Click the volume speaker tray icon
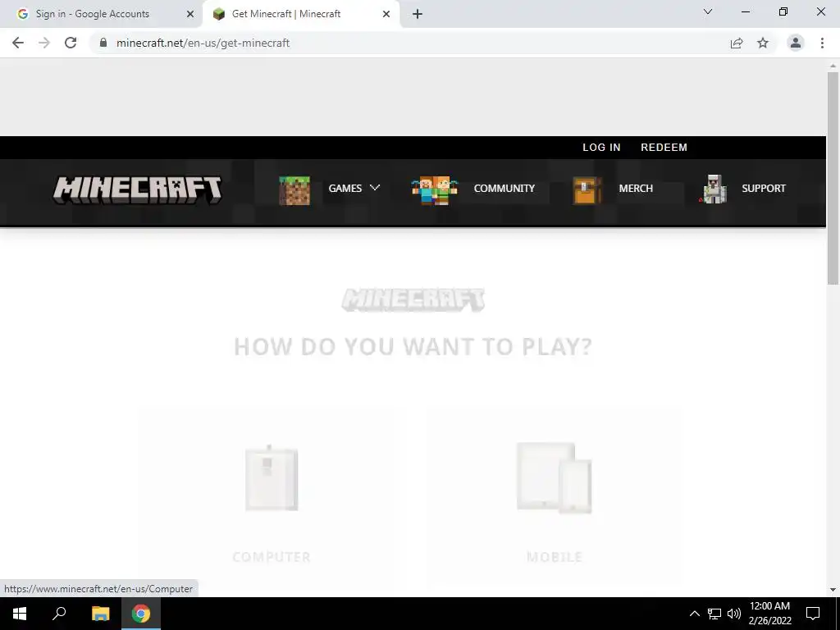The image size is (840, 630). (x=734, y=614)
